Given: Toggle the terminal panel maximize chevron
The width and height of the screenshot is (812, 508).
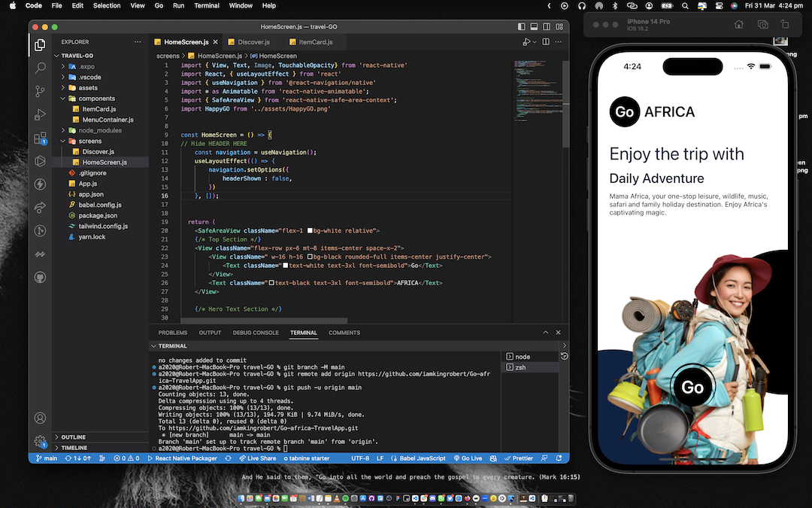Looking at the screenshot, I should click(x=545, y=332).
